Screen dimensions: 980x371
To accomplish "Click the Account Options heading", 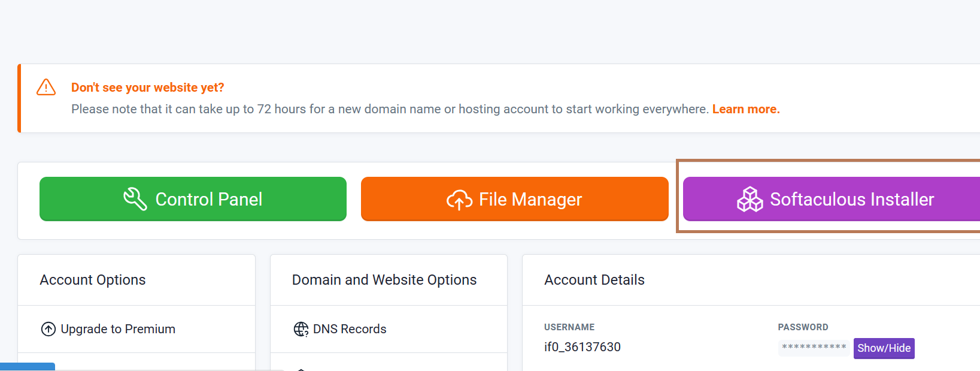I will pyautogui.click(x=93, y=280).
